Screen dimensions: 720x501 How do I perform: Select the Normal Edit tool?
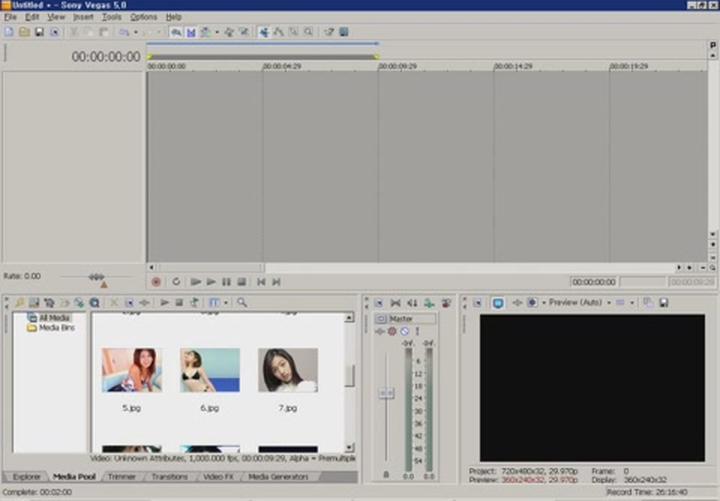[x=264, y=32]
